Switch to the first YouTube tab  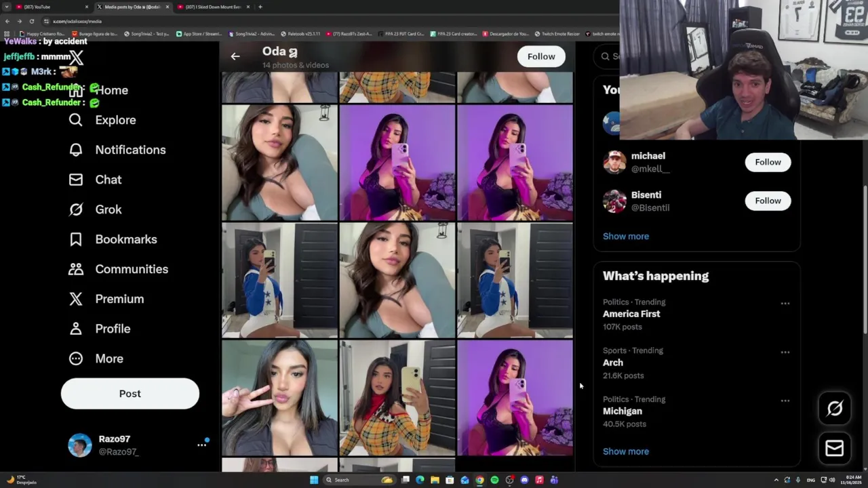51,7
